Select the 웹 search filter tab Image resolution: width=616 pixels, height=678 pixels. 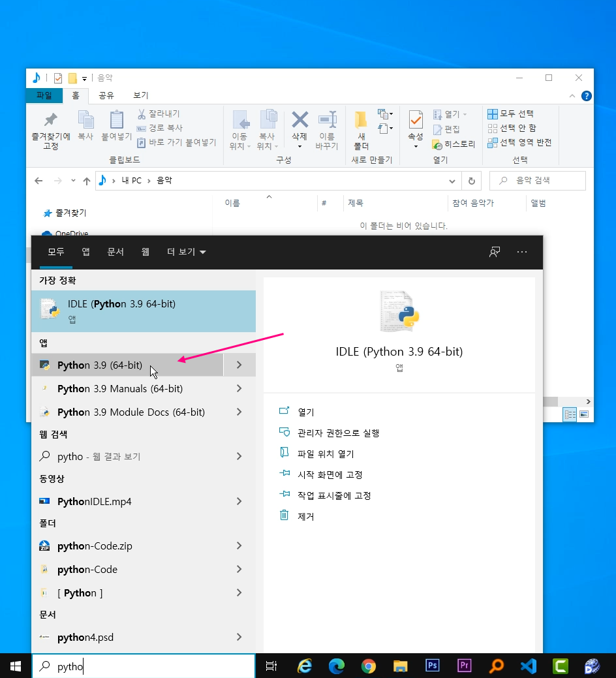pos(146,252)
